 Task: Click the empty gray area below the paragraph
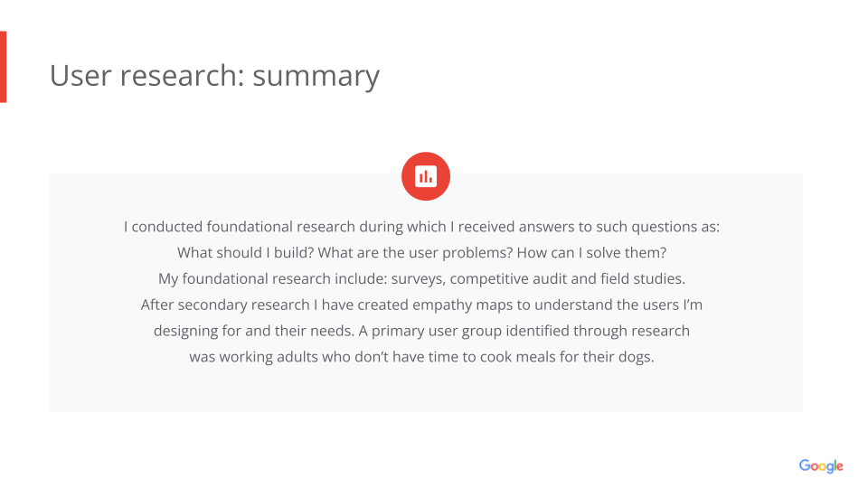click(x=426, y=390)
